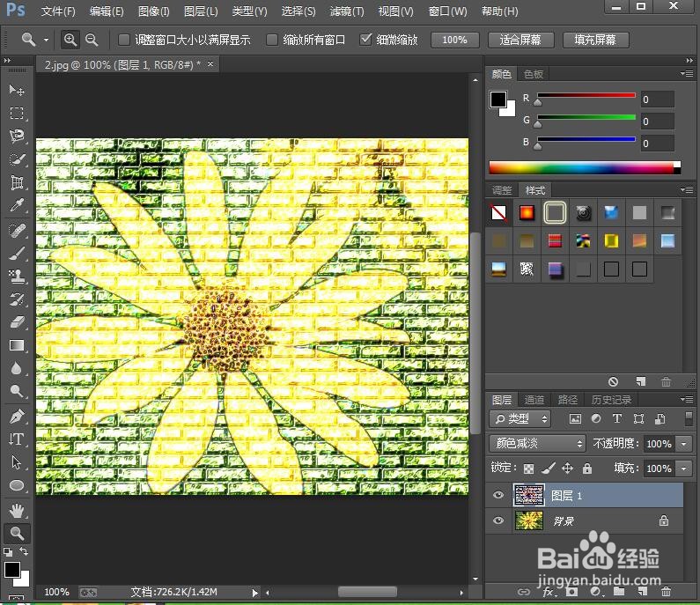Select the Eyedropper tool
Viewport: 700px width, 605px height.
click(x=17, y=205)
